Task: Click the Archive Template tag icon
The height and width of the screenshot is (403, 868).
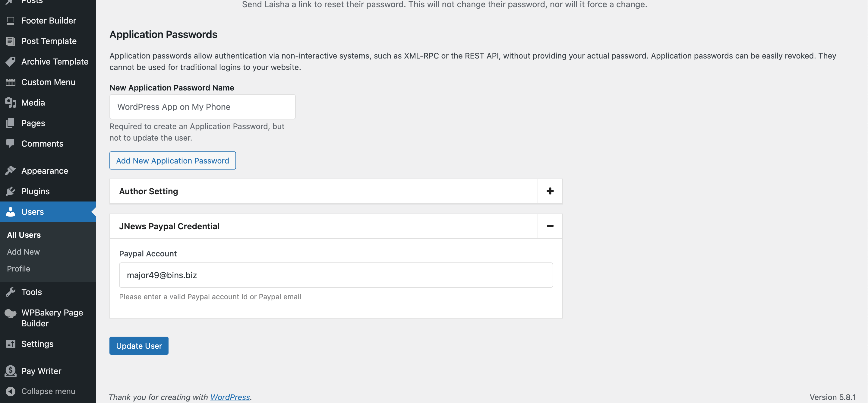Action: 11,62
